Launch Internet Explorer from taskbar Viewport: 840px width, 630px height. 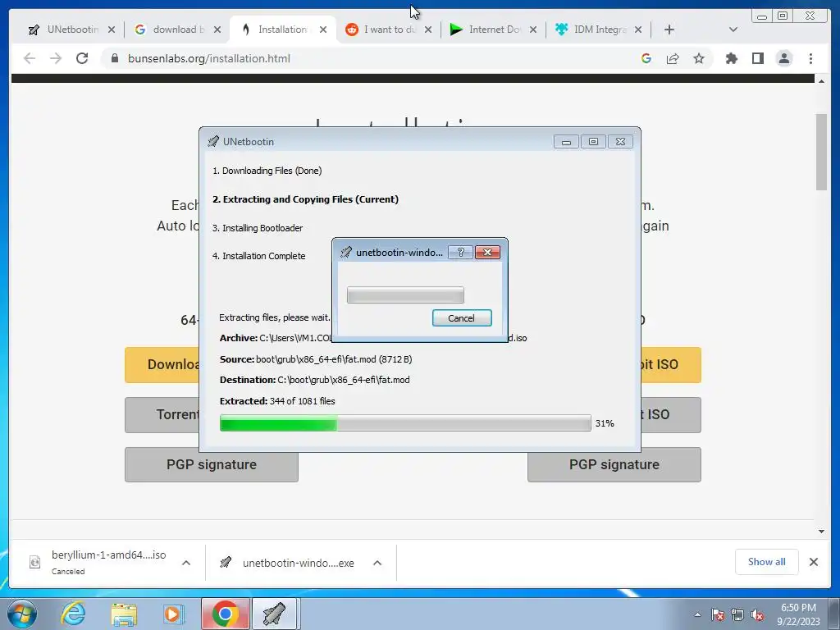[x=72, y=614]
